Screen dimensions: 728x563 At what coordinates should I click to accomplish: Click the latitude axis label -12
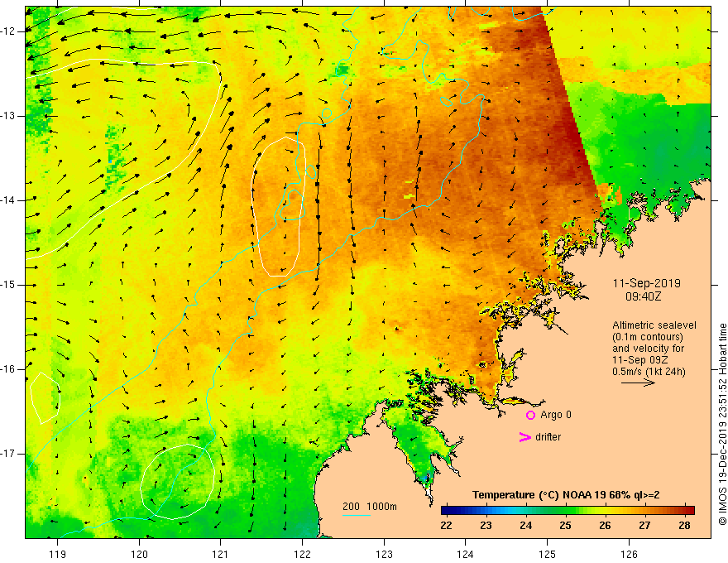(x=8, y=31)
